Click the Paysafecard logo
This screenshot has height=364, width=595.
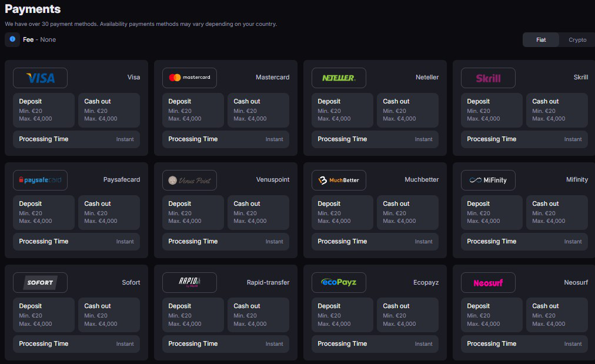pyautogui.click(x=40, y=179)
